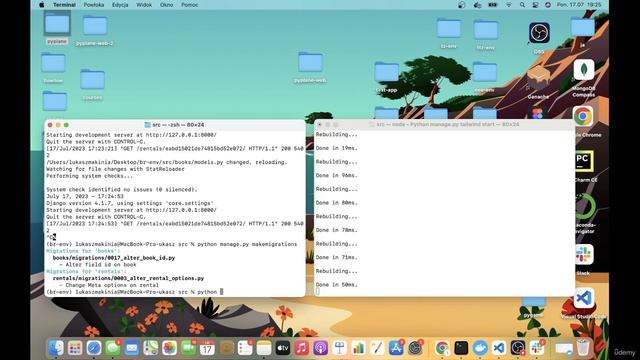Screen dimensions: 640x360
Task: Show battery status in menu bar
Action: pos(493,5)
